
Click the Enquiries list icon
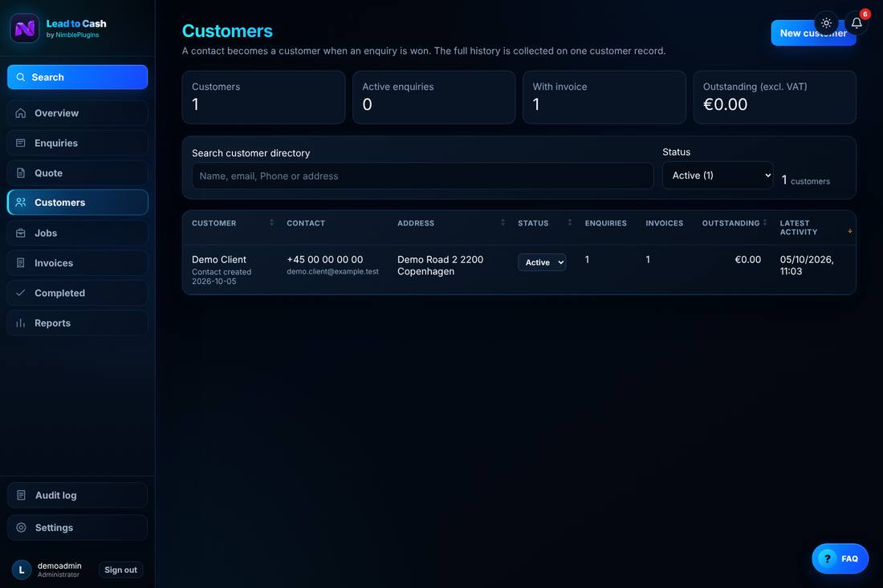tap(20, 143)
